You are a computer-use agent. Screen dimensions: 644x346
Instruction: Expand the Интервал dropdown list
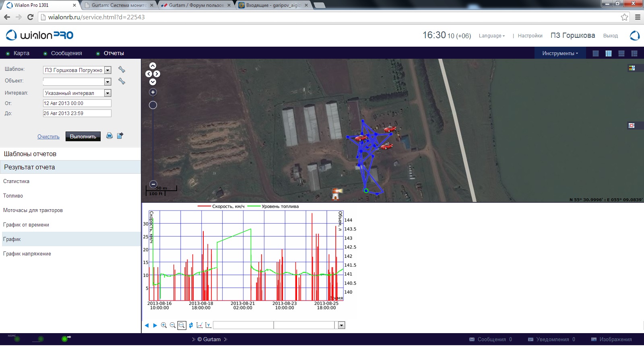click(107, 93)
